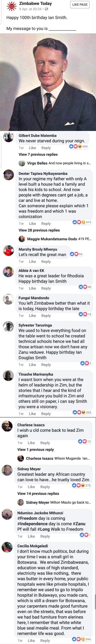This screenshot has height=644, width=96.
Task: Click Marshy Broxly Mhenyu's profile picture
Action: point(9,251)
